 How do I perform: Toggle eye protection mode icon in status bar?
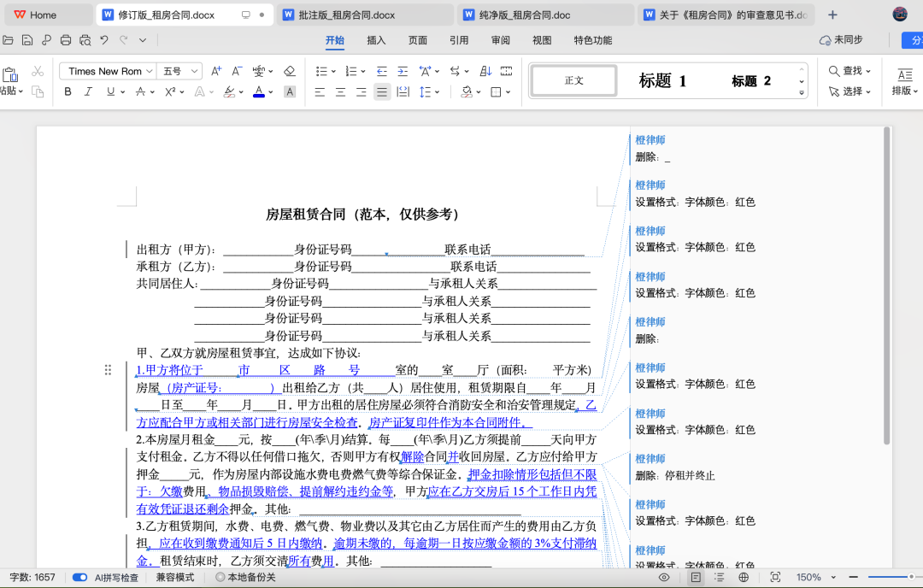click(x=664, y=578)
